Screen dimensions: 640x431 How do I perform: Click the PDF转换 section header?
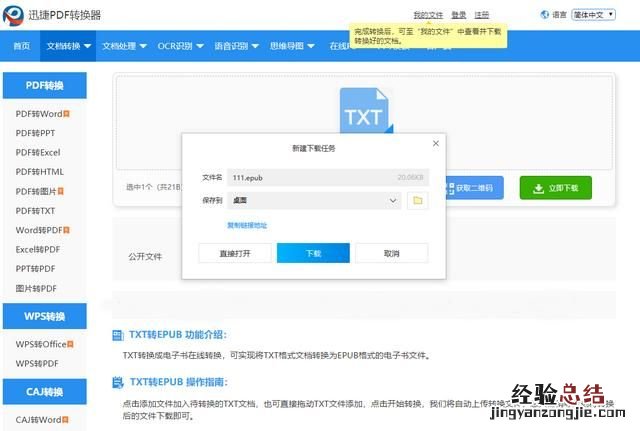44,85
